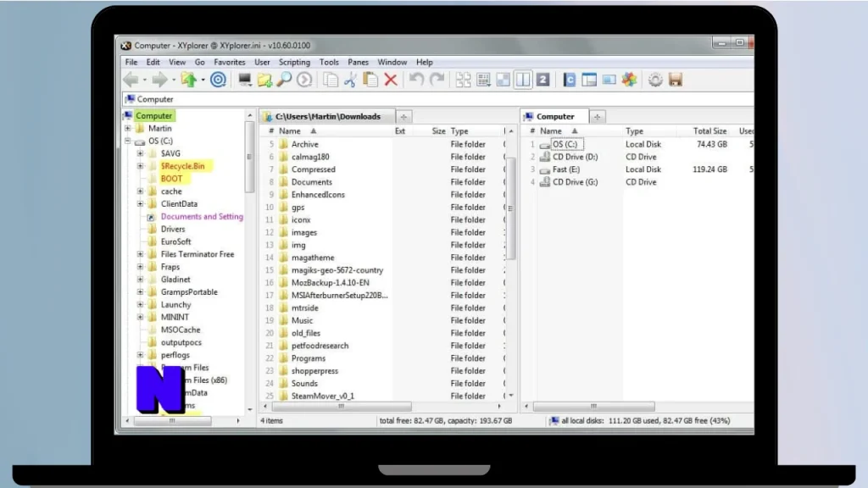Click the colorful flower Color Filters icon
The width and height of the screenshot is (868, 488).
tap(630, 80)
